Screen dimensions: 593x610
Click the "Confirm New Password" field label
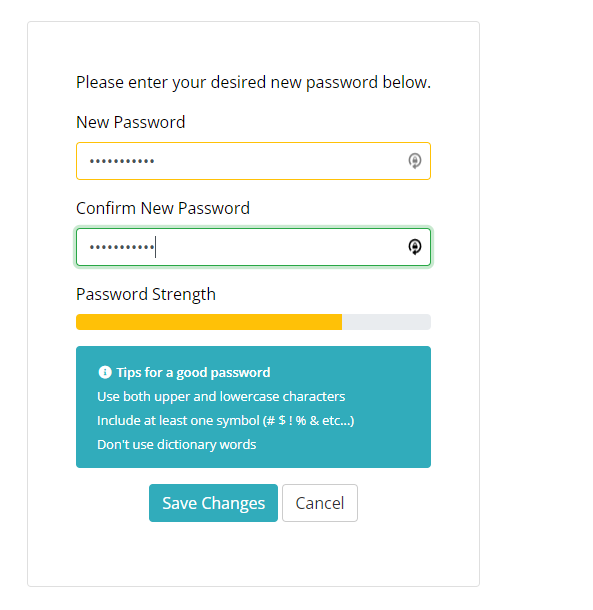(x=163, y=208)
